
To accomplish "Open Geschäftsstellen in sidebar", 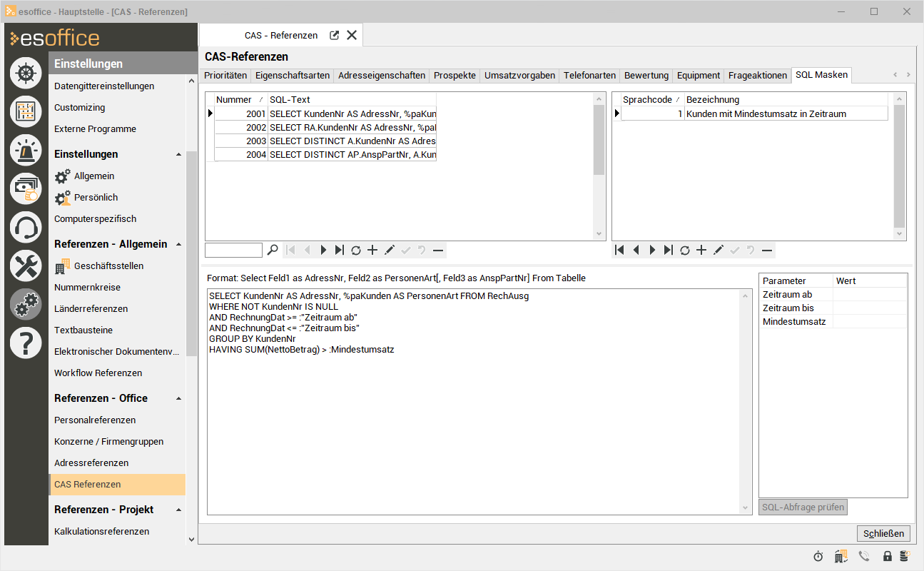I will click(108, 266).
